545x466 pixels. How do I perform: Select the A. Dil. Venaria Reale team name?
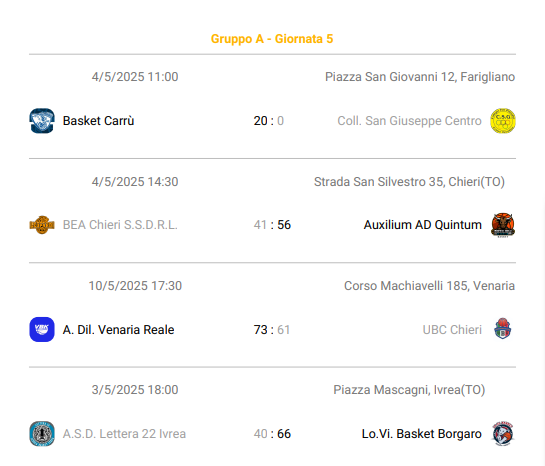tap(118, 329)
